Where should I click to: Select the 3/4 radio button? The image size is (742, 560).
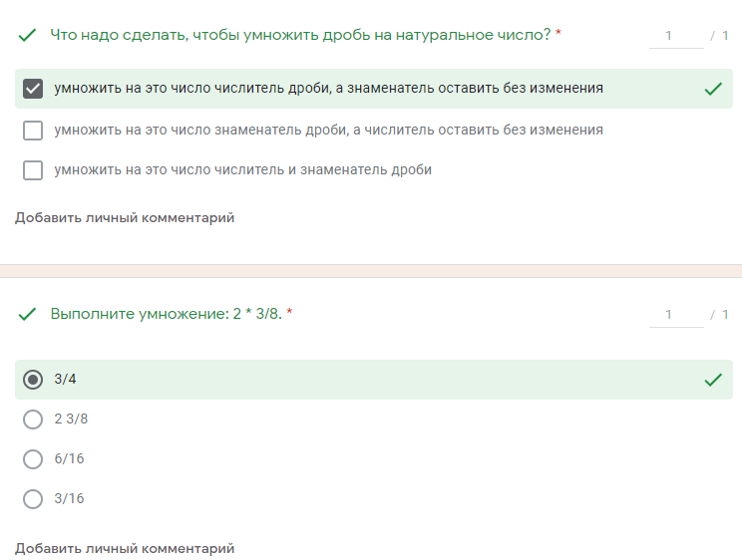[33, 380]
